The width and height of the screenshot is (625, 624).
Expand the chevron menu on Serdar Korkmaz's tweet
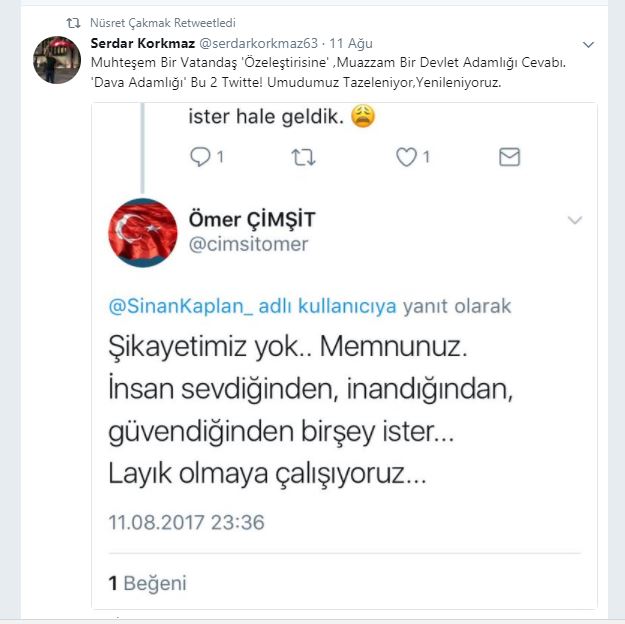(x=588, y=44)
